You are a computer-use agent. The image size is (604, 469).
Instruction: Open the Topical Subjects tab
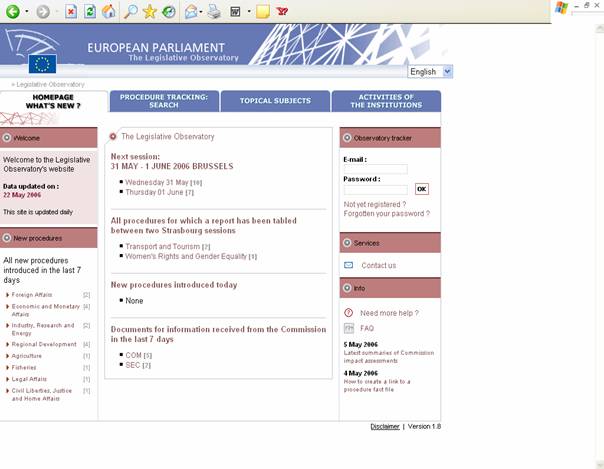tap(275, 101)
